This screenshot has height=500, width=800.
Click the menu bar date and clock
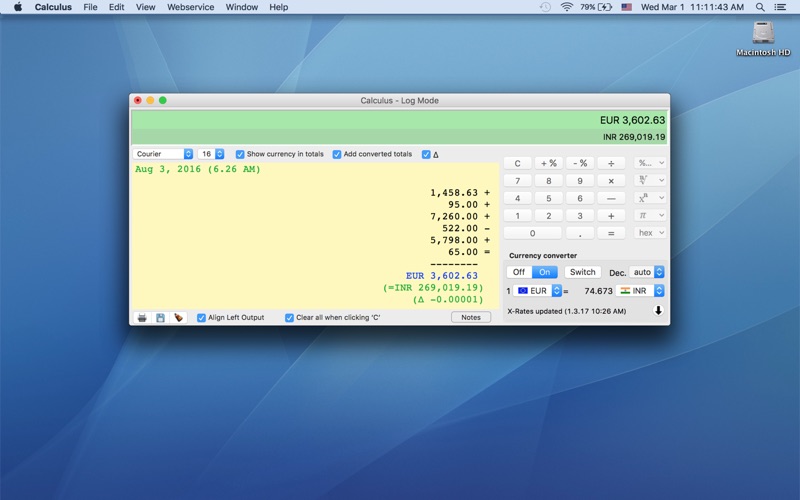pos(692,7)
